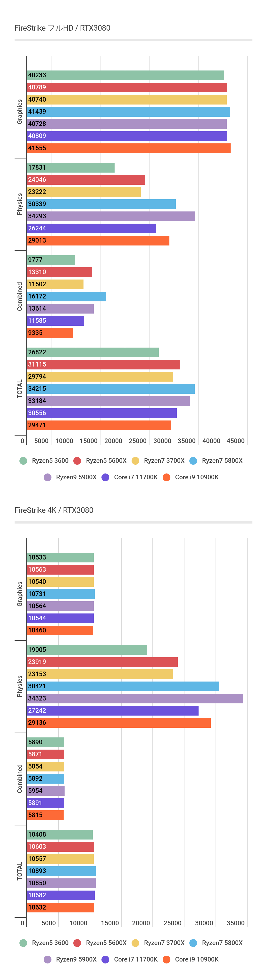Click Ryzen7 3700X legend label in 4K chart
This screenshot has width=267, height=980.
(x=164, y=943)
